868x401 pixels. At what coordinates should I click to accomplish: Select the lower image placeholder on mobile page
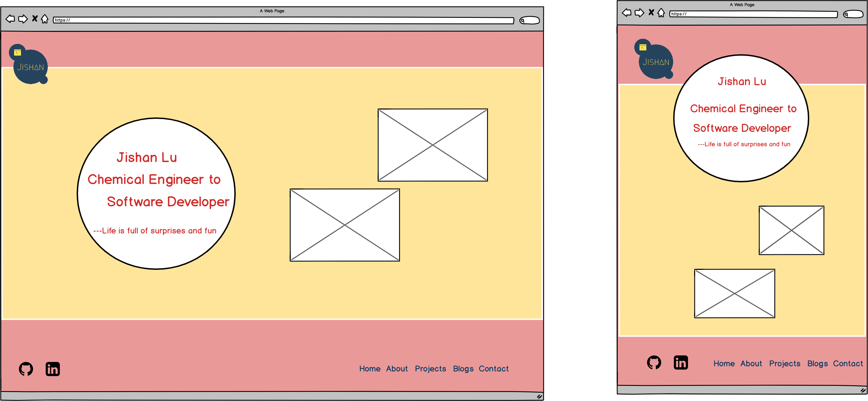click(734, 294)
